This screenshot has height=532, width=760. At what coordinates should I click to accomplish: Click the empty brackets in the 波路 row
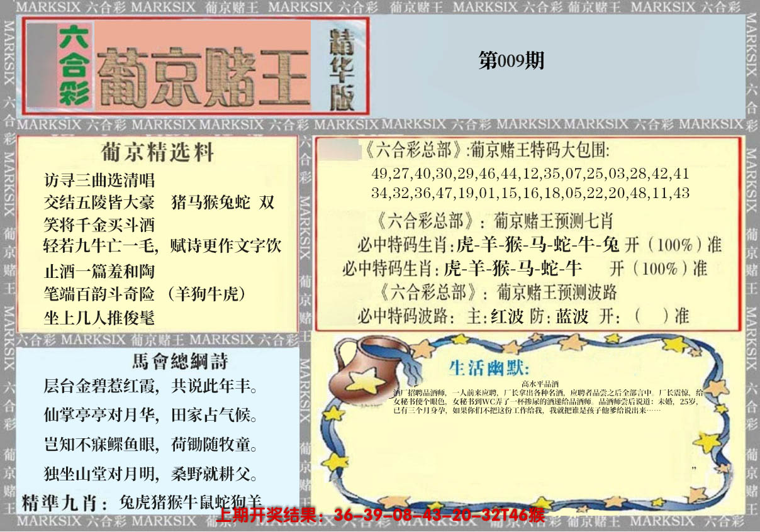click(x=651, y=316)
